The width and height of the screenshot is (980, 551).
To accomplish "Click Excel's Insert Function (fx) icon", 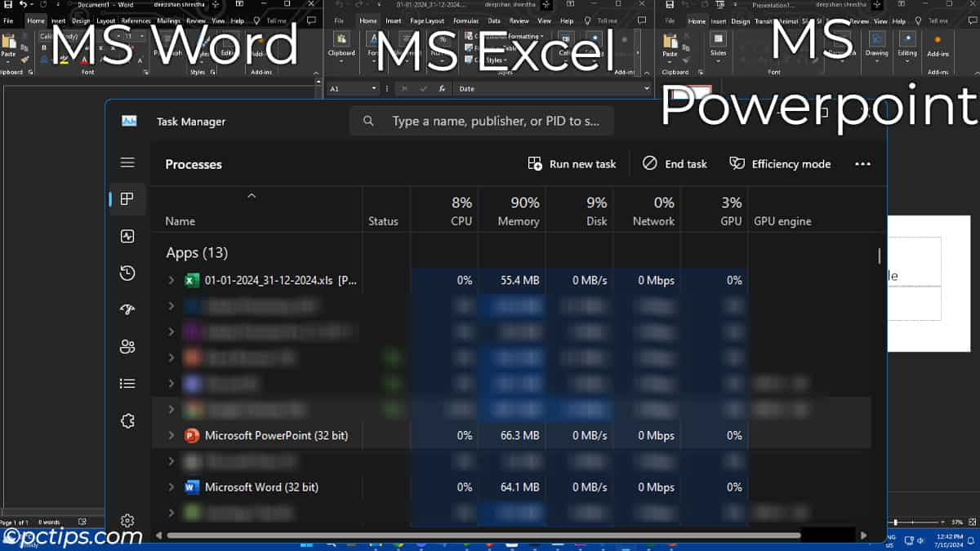I will point(441,88).
